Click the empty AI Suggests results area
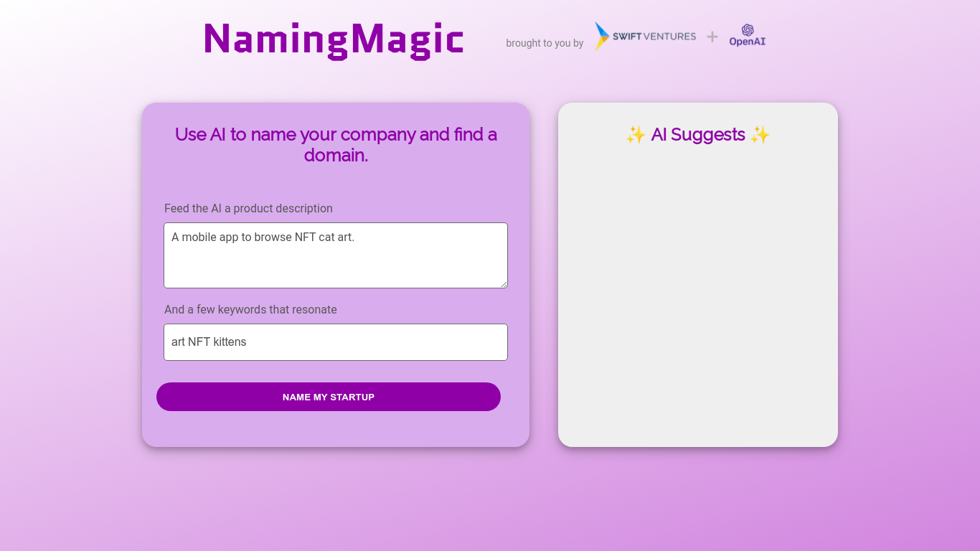Screen dimensions: 980x551 [x=697, y=301]
